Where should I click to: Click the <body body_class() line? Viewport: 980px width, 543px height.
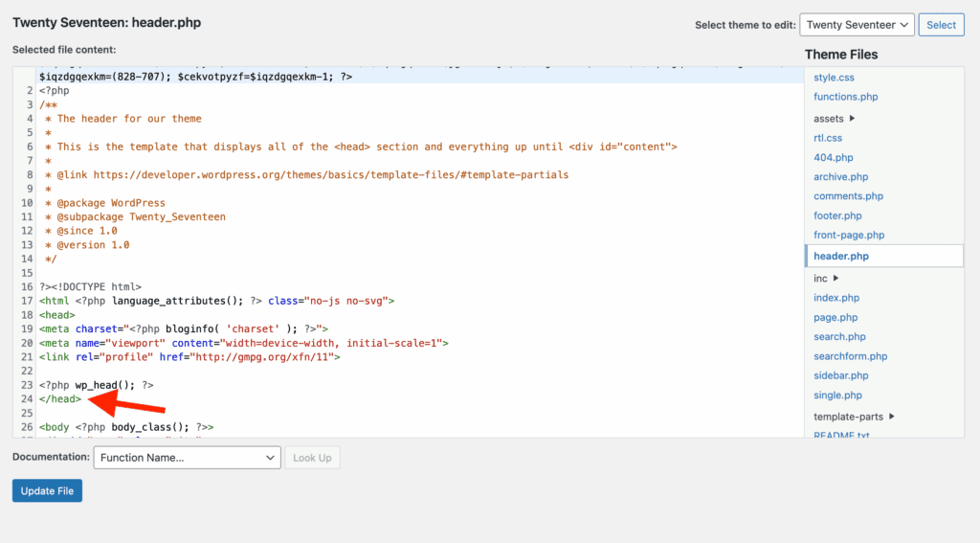[x=126, y=427]
